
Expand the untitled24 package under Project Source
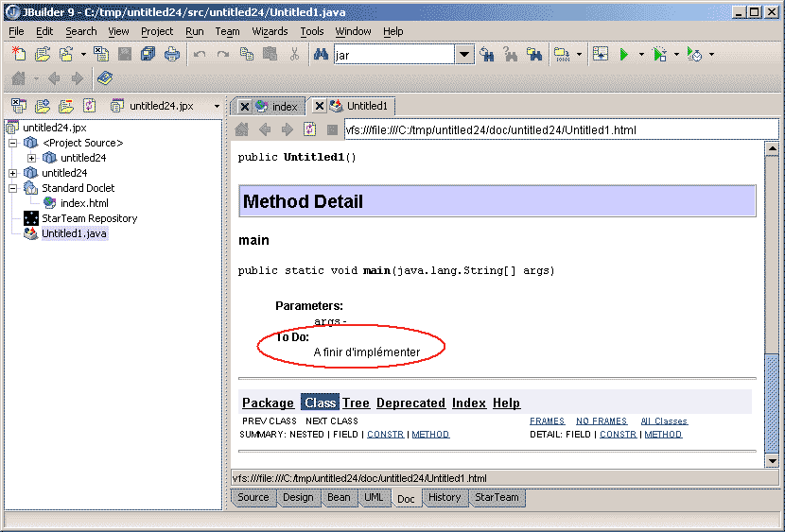[x=31, y=158]
